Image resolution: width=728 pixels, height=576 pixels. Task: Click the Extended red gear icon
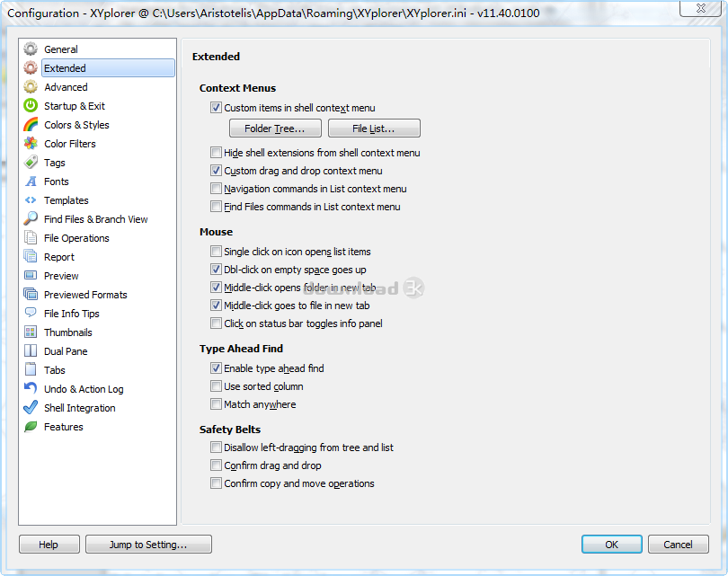(31, 67)
